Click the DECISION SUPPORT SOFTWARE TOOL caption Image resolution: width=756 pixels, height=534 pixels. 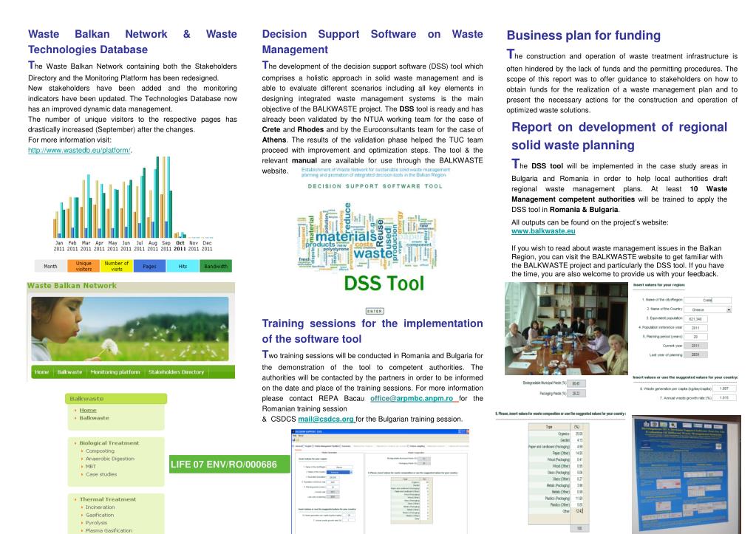375,186
